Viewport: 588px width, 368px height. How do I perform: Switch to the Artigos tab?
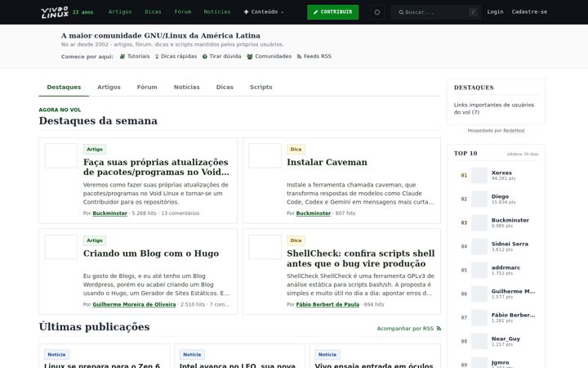coord(109,88)
